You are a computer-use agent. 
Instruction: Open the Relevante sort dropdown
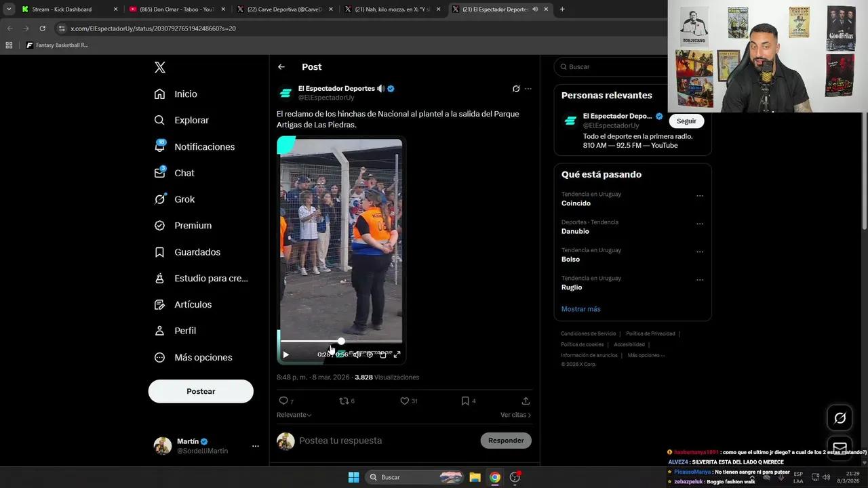(x=294, y=415)
